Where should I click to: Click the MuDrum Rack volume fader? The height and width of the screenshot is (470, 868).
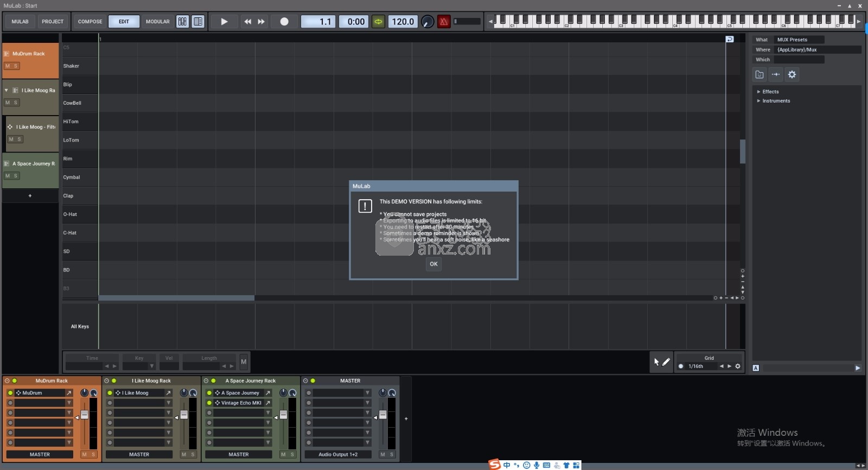(x=84, y=415)
